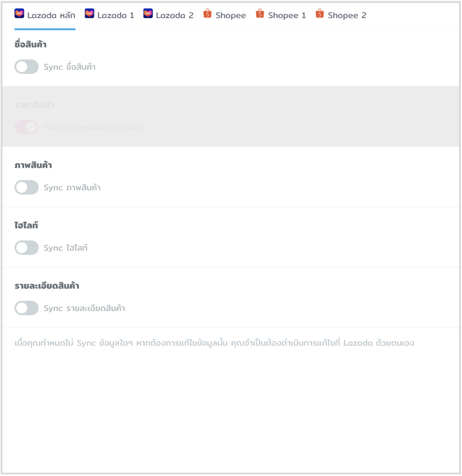Screen dimensions: 462x476
Task: Click the Lazada 1 logo icon
Action: pyautogui.click(x=89, y=13)
